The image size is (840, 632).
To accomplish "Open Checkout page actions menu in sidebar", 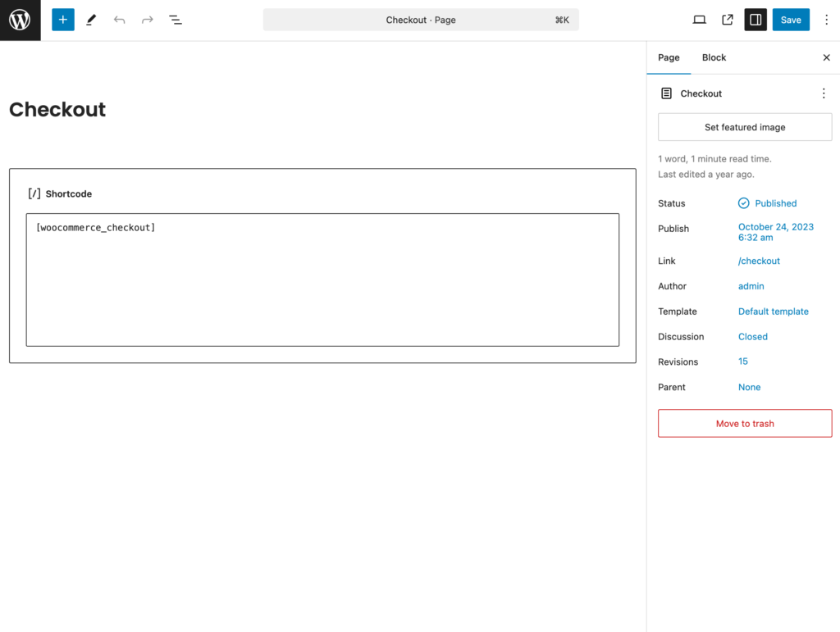I will [824, 93].
